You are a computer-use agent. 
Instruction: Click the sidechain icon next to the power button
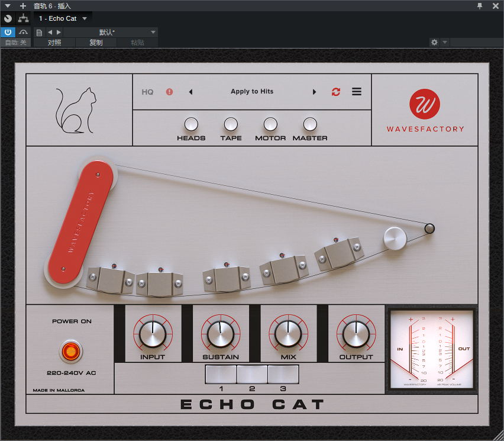coord(23,32)
